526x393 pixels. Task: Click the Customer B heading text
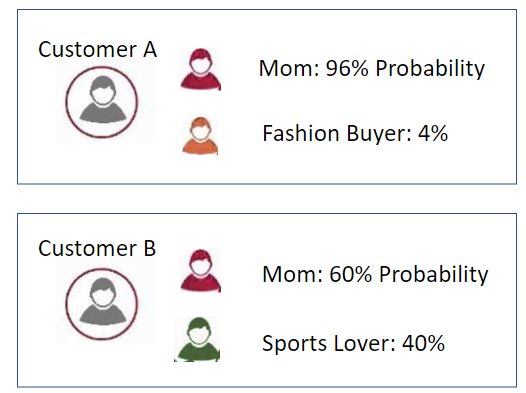pyautogui.click(x=97, y=248)
